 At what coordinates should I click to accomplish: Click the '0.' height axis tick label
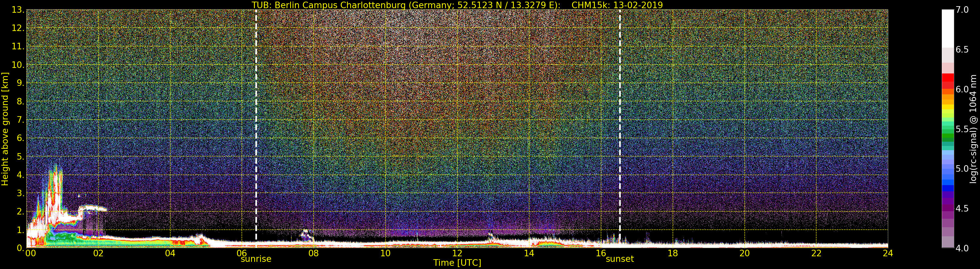(21, 248)
